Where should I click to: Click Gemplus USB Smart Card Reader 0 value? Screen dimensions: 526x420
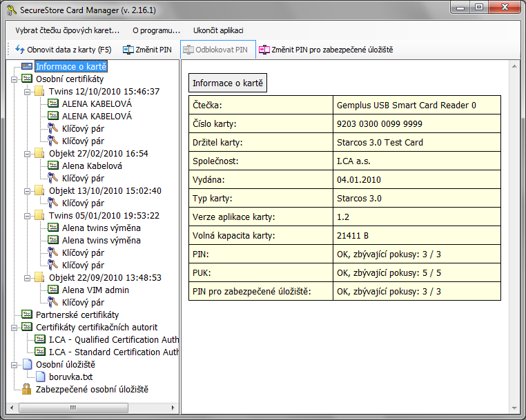(x=407, y=106)
